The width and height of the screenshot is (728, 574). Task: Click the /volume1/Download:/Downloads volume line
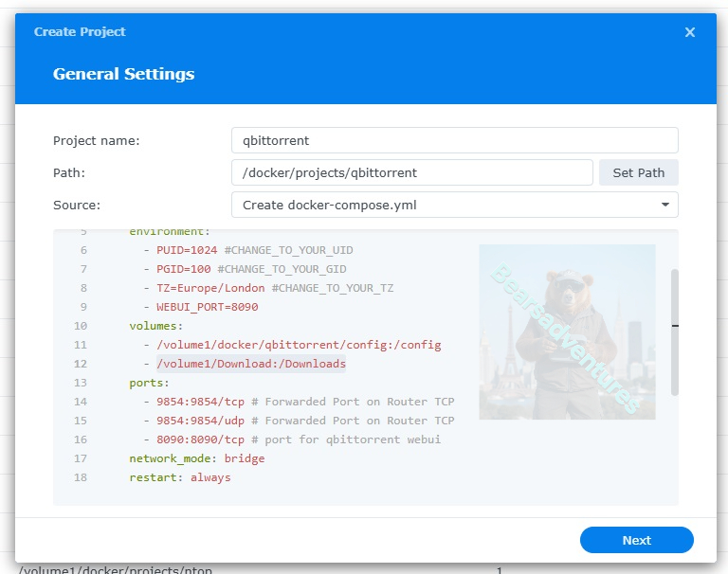click(251, 364)
